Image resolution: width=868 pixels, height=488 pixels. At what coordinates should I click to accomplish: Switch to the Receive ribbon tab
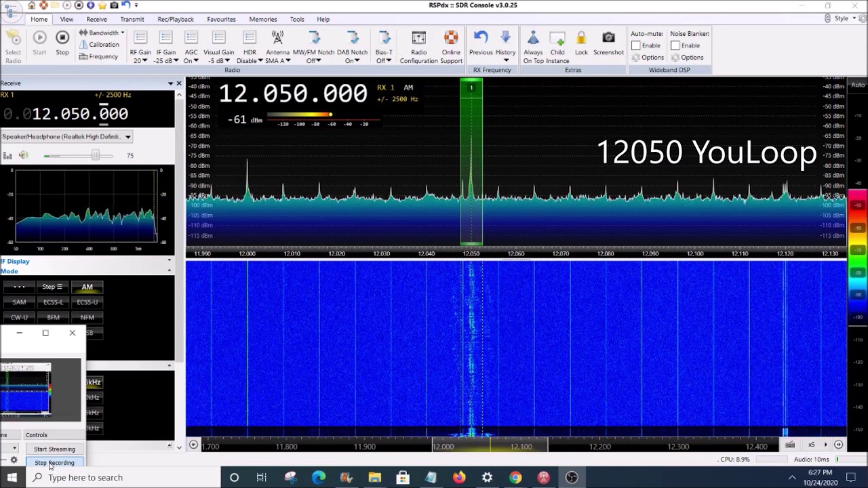96,19
